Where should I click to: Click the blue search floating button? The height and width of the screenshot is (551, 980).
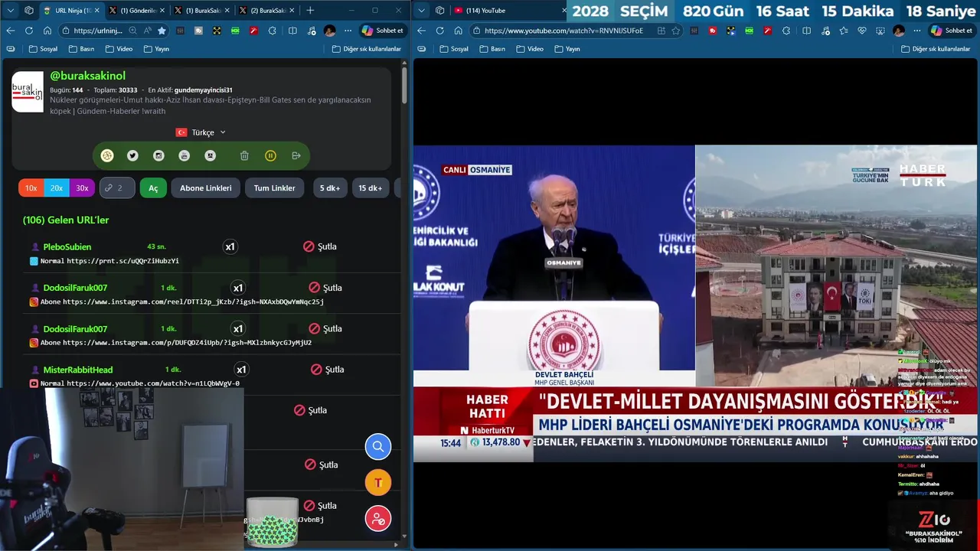[x=378, y=446]
